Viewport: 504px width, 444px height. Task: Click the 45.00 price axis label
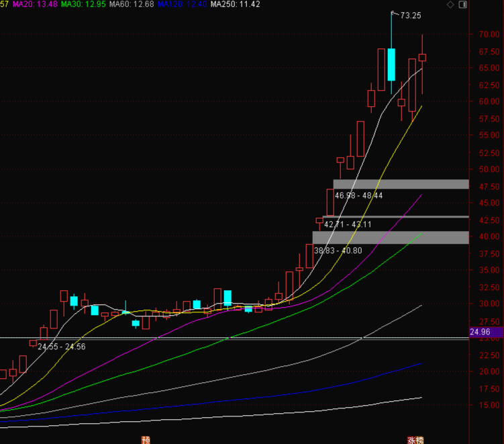pyautogui.click(x=489, y=203)
